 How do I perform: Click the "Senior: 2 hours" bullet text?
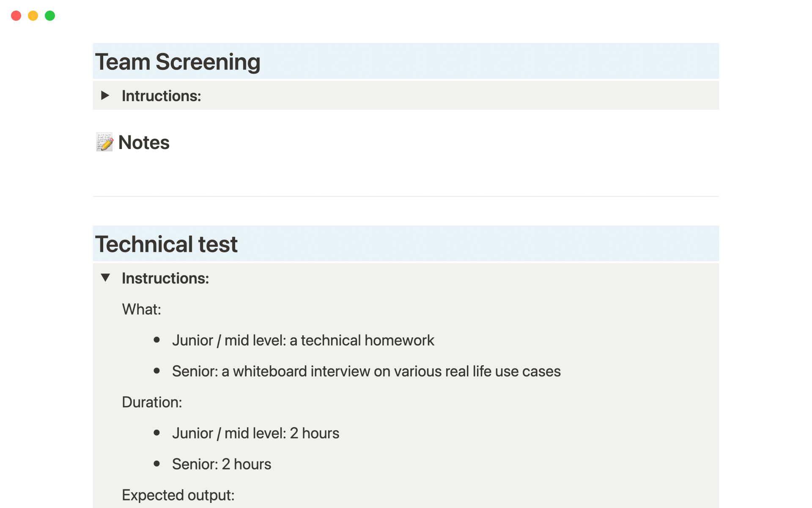(221, 464)
